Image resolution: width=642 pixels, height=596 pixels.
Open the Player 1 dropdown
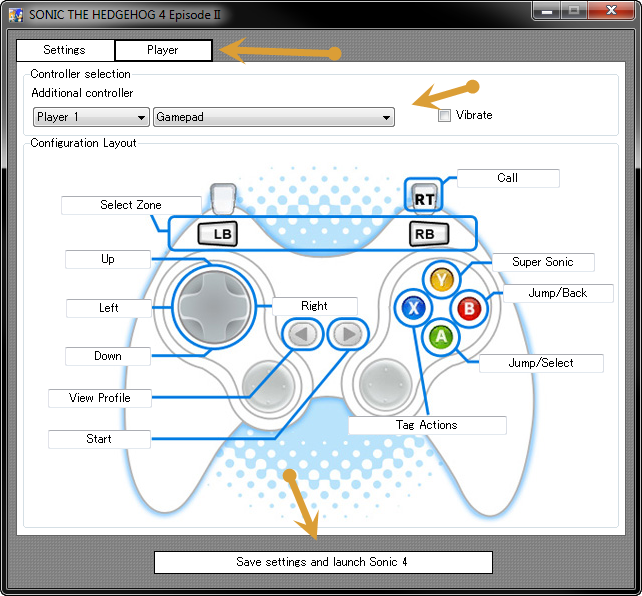(91, 117)
